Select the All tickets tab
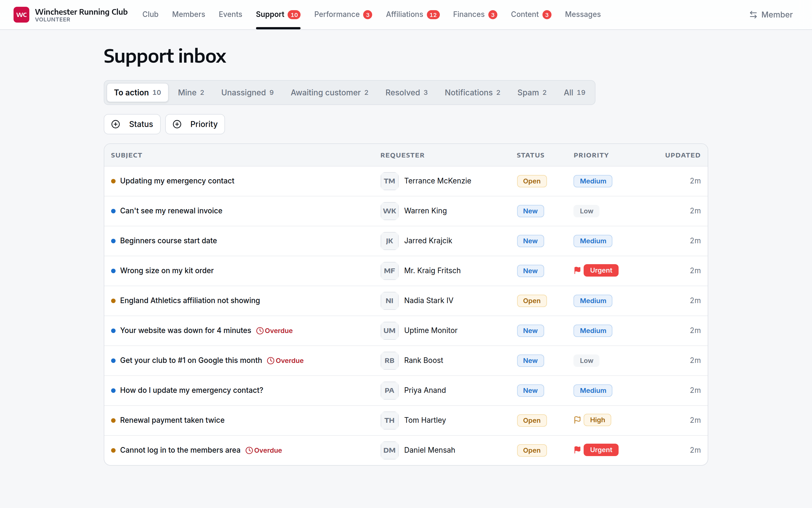 (574, 92)
